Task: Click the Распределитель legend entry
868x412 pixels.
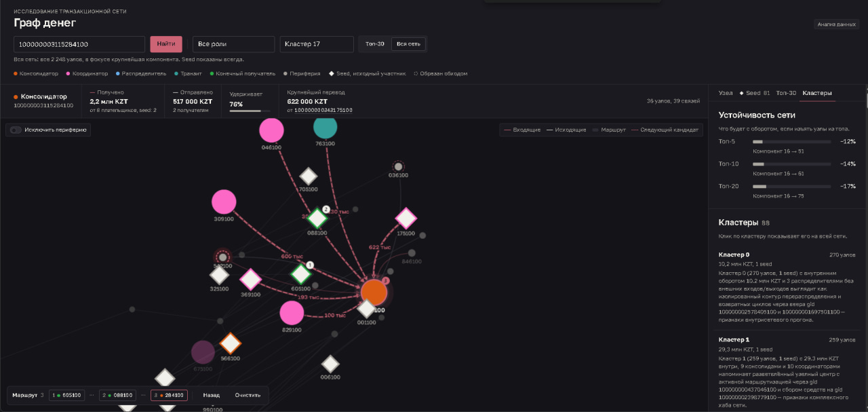Action: (141, 73)
